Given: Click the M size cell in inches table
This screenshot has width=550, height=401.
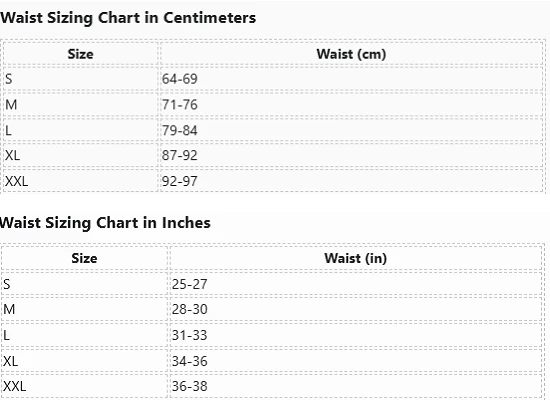Looking at the screenshot, I should coord(85,309).
